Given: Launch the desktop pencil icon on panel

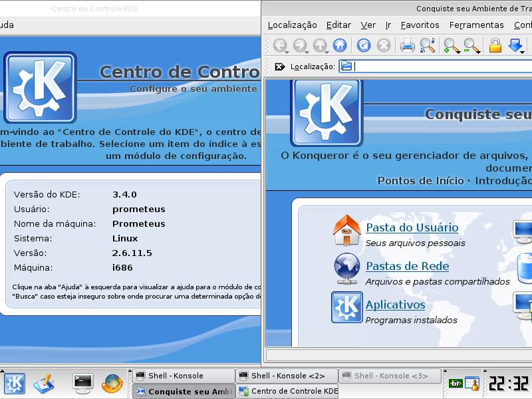Looking at the screenshot, I should 44,384.
